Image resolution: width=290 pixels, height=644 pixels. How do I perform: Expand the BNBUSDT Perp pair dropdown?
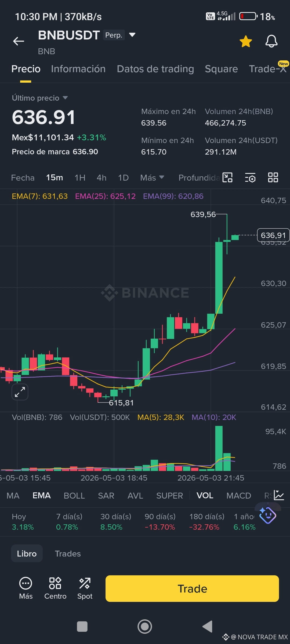pyautogui.click(x=132, y=35)
